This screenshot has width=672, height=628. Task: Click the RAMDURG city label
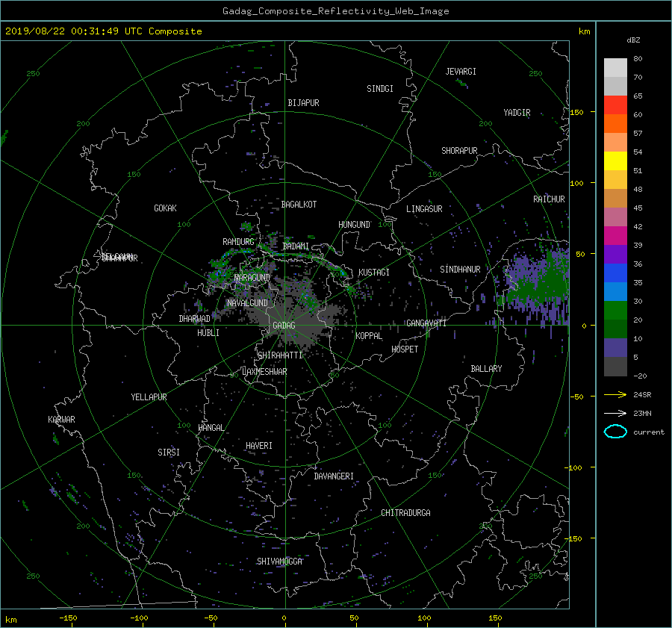click(x=238, y=242)
